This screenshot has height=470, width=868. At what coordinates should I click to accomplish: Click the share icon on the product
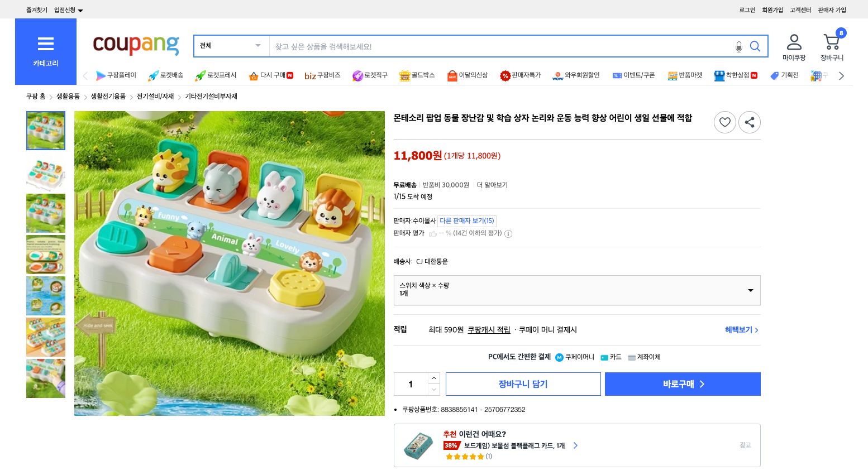coord(749,122)
